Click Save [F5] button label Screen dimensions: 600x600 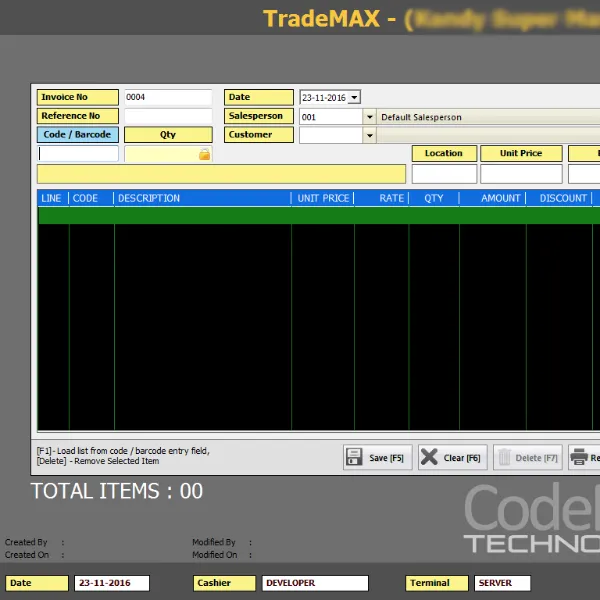click(x=386, y=458)
